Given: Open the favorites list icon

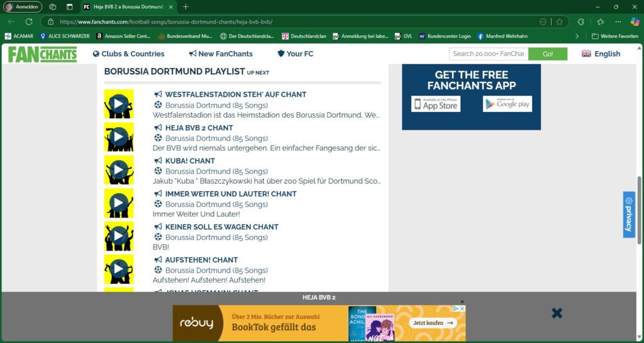Looking at the screenshot, I should click(x=601, y=22).
